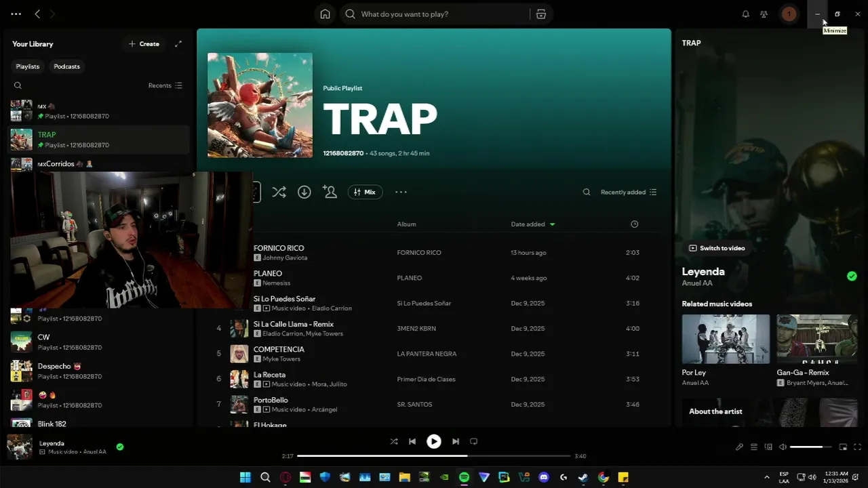Image resolution: width=868 pixels, height=488 pixels.
Task: Toggle saved checkmark beside Leyenda in player bar
Action: pyautogui.click(x=120, y=447)
